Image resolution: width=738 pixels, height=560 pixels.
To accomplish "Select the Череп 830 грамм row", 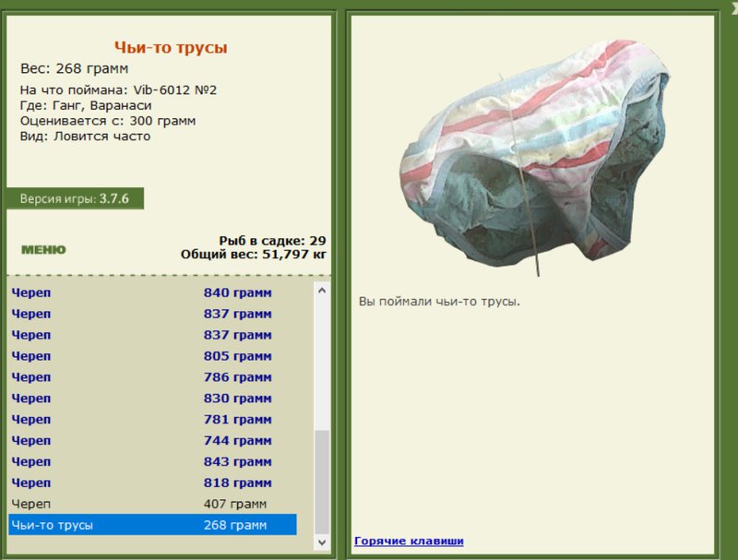I will coord(152,399).
